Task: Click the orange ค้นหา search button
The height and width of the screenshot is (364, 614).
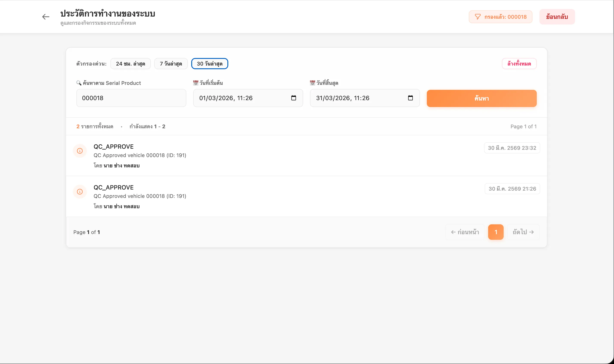Action: pyautogui.click(x=481, y=98)
